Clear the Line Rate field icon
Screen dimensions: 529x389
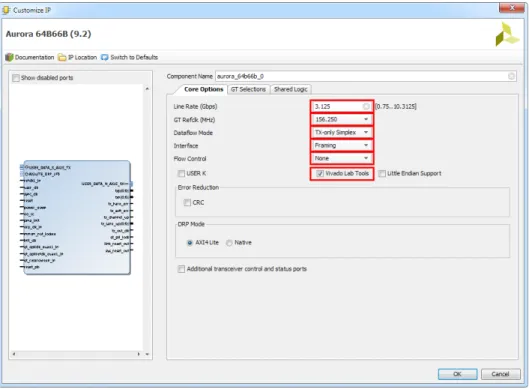click(x=366, y=107)
